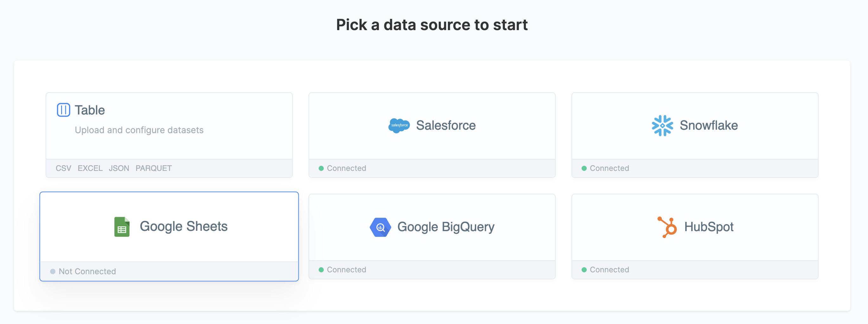Pick the HubSpot data source label
Image resolution: width=868 pixels, height=324 pixels.
click(x=708, y=227)
